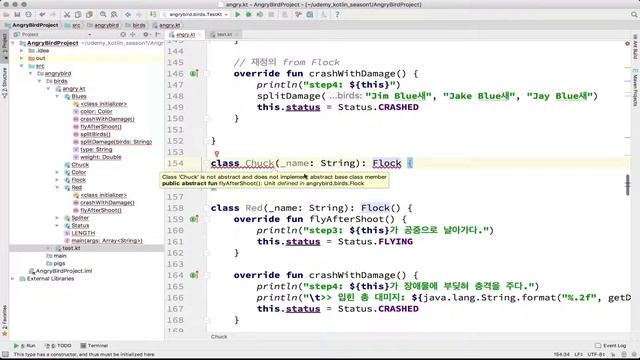Click the Undo arrow icon
The height and width of the screenshot is (360, 640).
42,15
